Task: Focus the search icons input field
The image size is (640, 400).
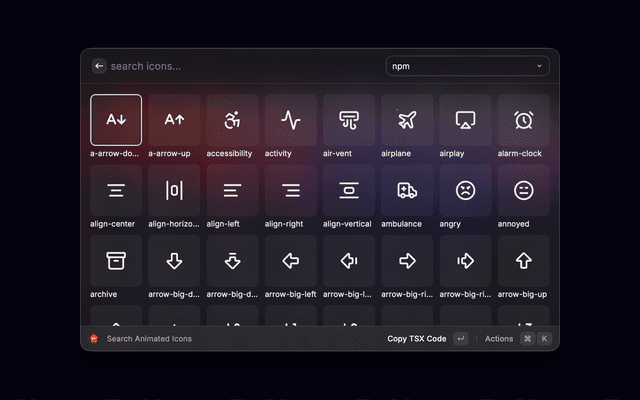Action: [x=240, y=66]
